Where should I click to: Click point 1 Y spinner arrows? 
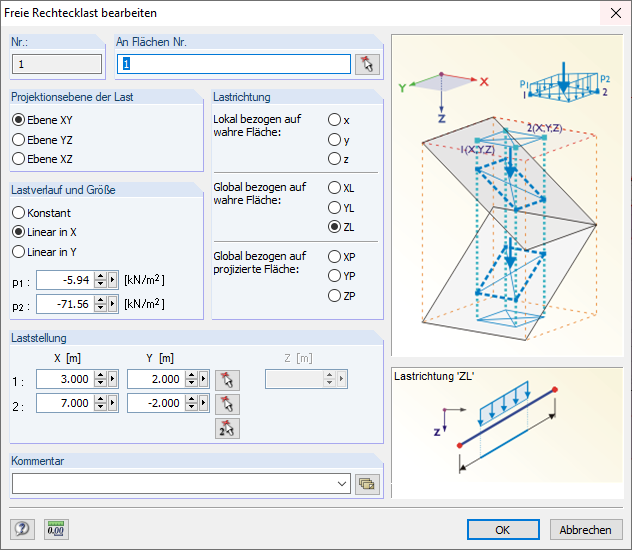[191, 379]
